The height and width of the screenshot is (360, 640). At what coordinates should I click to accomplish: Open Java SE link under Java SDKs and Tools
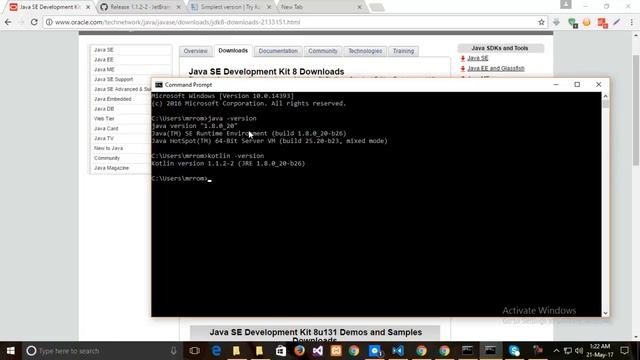point(478,58)
